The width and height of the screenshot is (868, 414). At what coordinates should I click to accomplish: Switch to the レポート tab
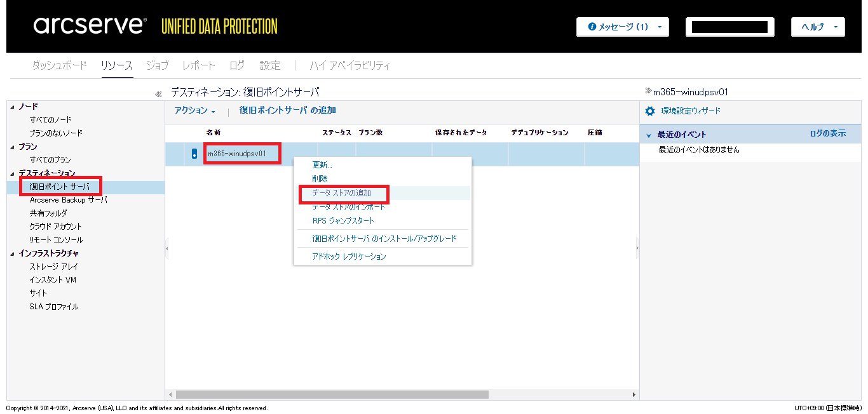click(x=199, y=65)
